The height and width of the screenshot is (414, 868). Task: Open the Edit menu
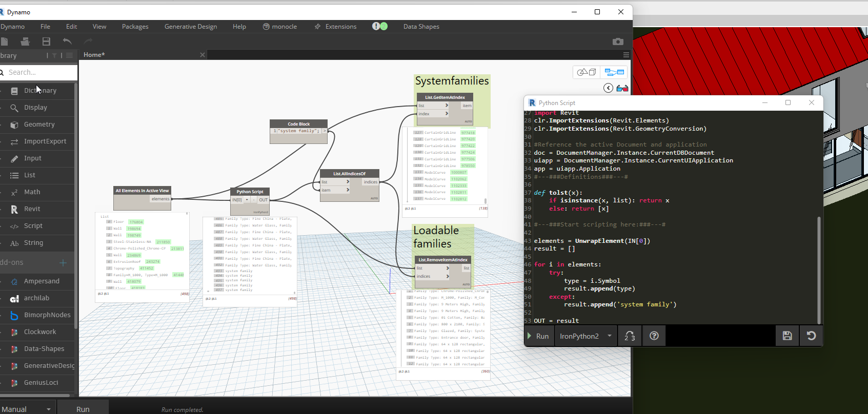coord(71,27)
